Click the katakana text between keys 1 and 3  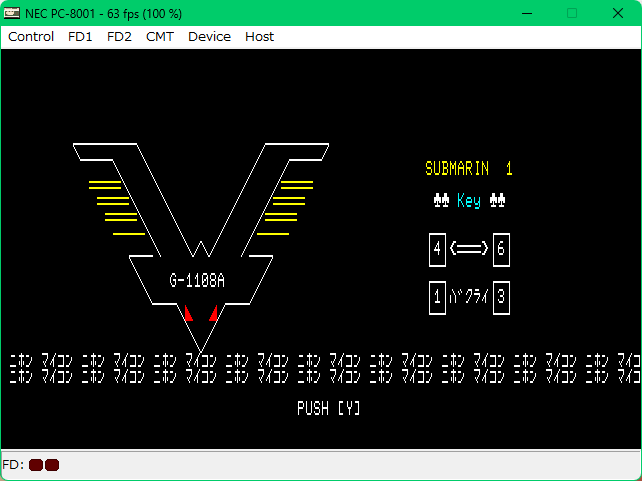pos(469,296)
